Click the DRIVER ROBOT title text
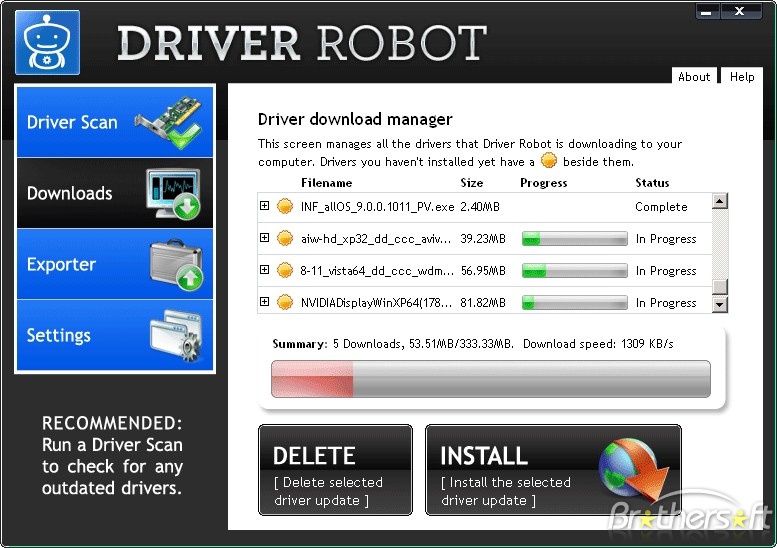 [x=302, y=43]
